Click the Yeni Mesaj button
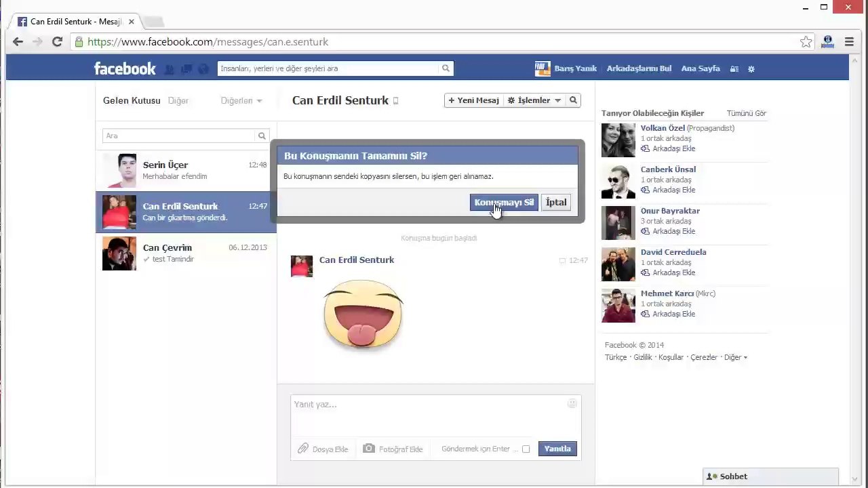 [473, 100]
